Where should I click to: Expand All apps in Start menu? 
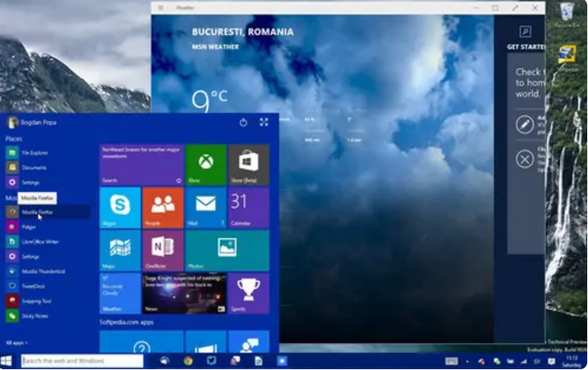tap(17, 343)
